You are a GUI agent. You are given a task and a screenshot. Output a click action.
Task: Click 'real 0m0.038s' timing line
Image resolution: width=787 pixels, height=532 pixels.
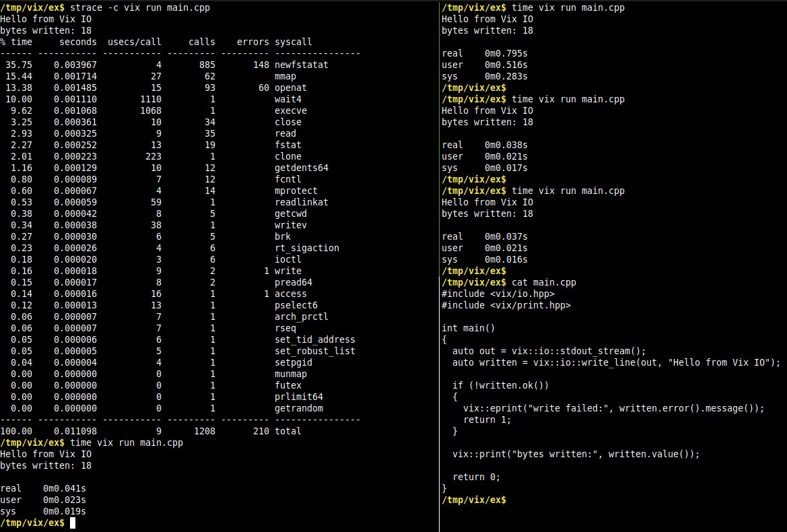pos(484,145)
